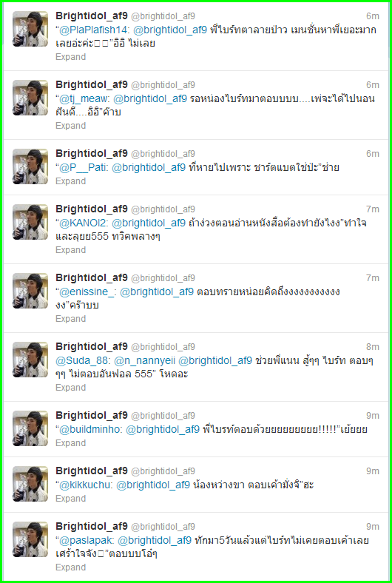Click avatar thumbnail of tj_meaw reply tweet
This screenshot has width=392, height=583.
[x=30, y=98]
